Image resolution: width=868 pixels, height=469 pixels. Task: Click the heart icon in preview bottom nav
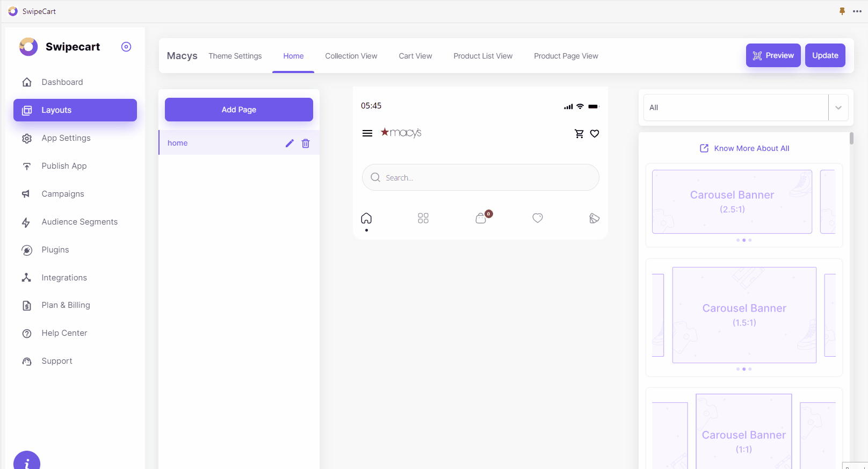click(x=538, y=218)
